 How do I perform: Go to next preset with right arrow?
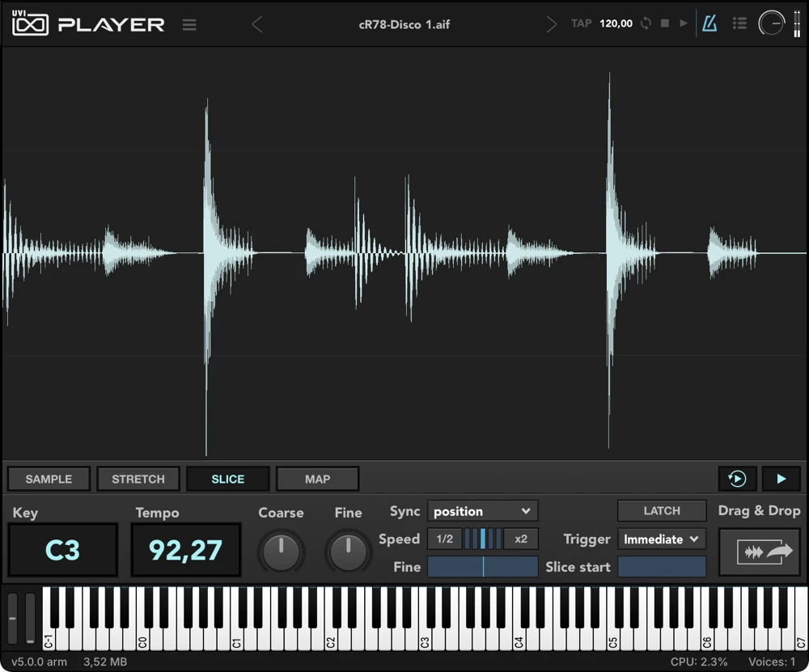pyautogui.click(x=551, y=24)
